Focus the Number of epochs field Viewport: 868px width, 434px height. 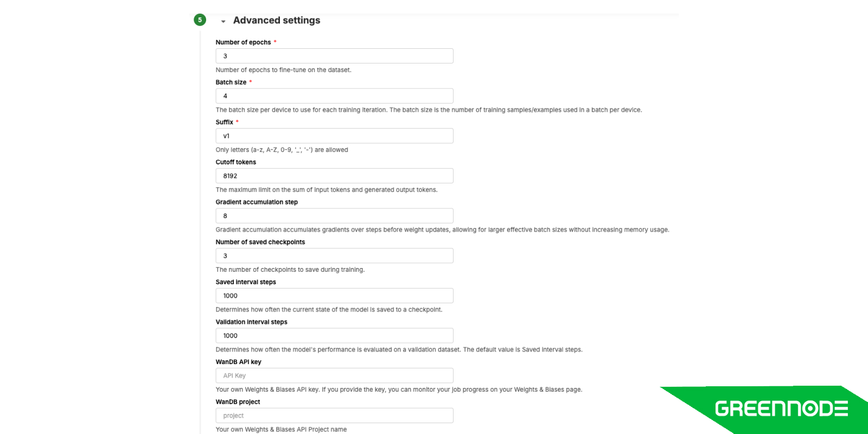pos(334,56)
